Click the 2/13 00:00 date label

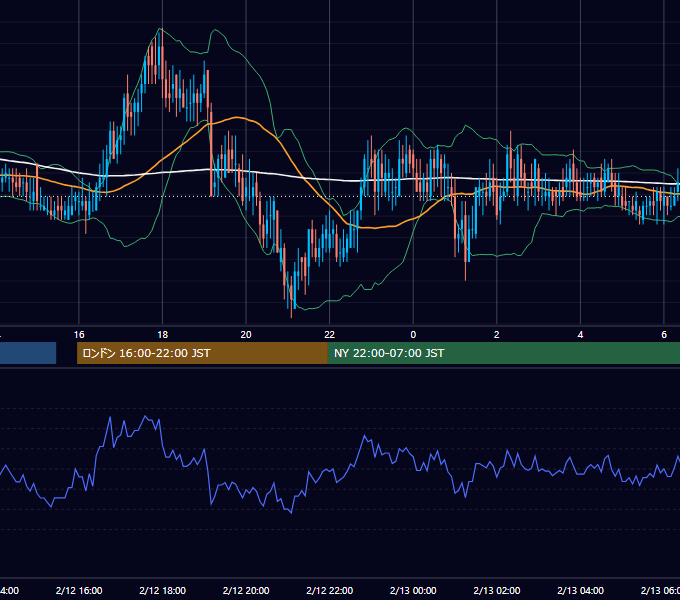pyautogui.click(x=413, y=590)
